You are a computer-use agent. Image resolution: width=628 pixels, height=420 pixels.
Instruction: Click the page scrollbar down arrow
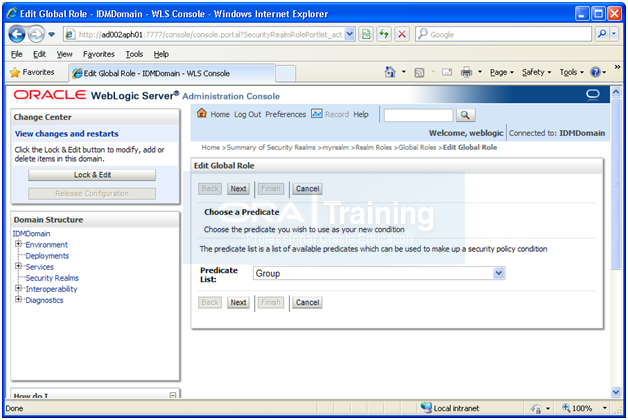616,392
